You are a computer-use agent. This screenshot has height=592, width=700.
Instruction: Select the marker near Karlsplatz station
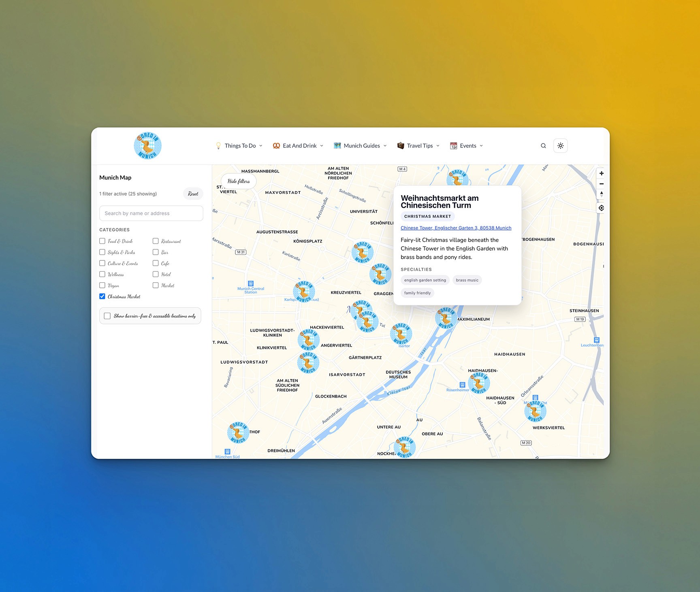point(304,291)
